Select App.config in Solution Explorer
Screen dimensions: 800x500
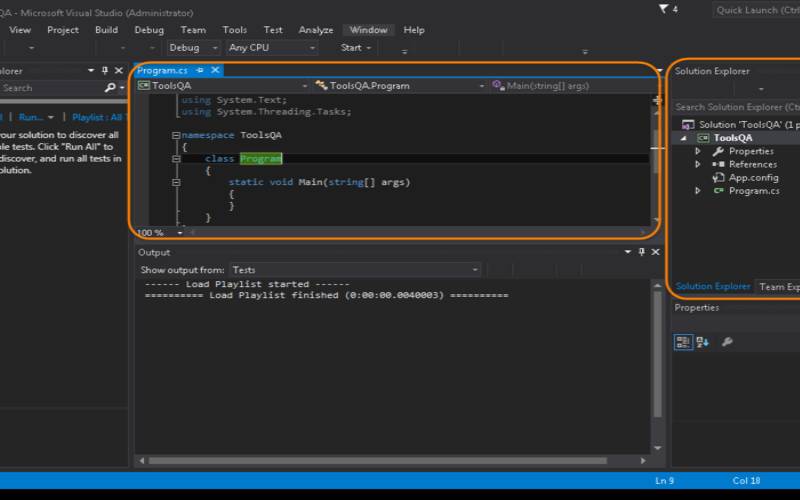point(753,177)
